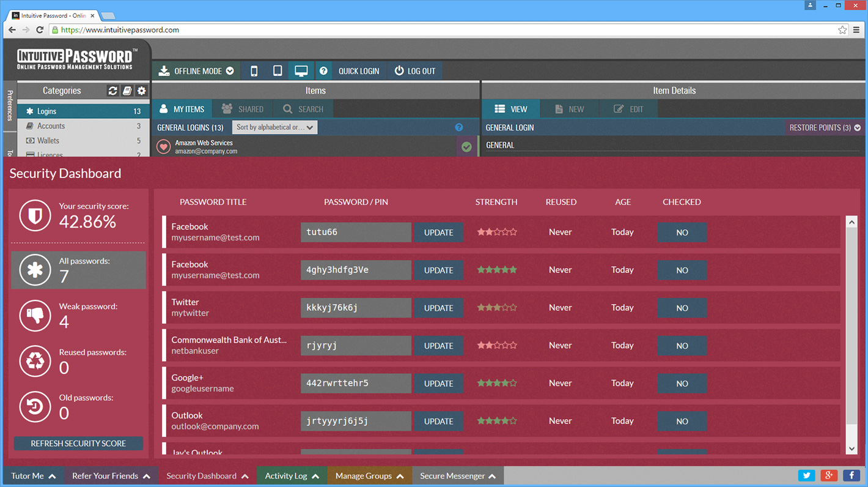Image resolution: width=868 pixels, height=487 pixels.
Task: Open the Google+ social link
Action: (x=829, y=475)
